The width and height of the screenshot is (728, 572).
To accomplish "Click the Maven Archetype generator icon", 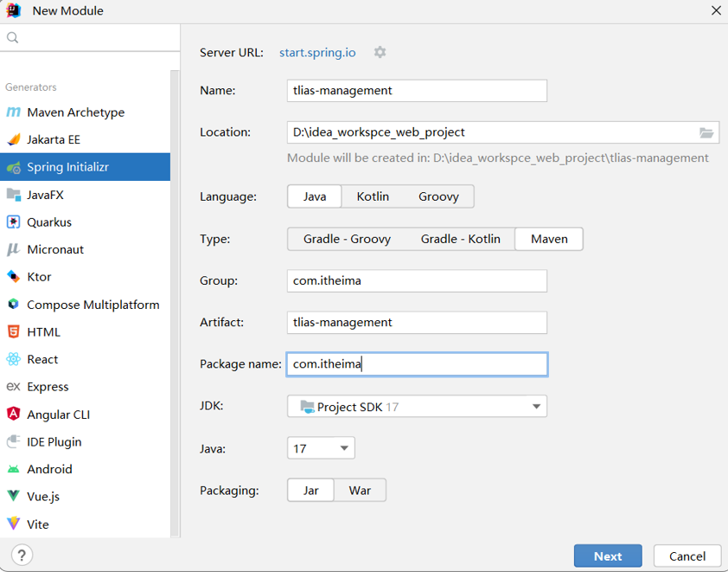I will 13,112.
